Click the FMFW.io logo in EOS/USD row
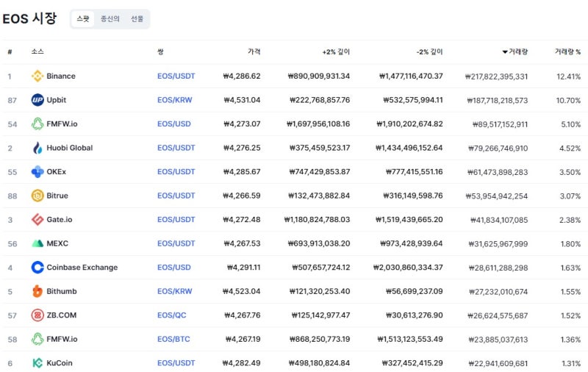The image size is (588, 372). [37, 124]
